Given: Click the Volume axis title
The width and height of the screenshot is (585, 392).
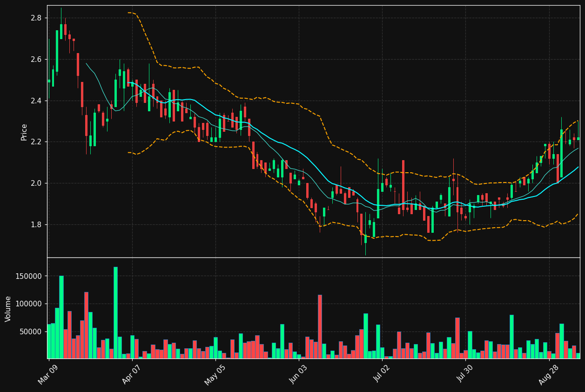Looking at the screenshot, I should [x=8, y=309].
